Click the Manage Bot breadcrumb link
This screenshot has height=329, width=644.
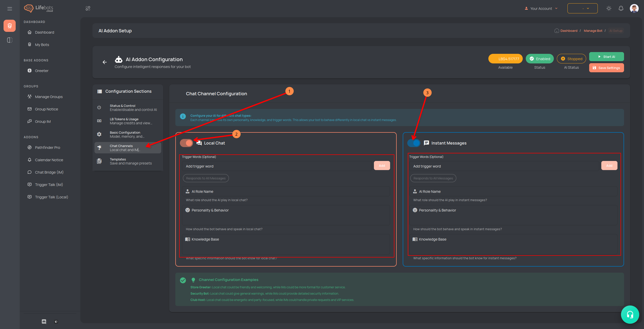point(593,31)
